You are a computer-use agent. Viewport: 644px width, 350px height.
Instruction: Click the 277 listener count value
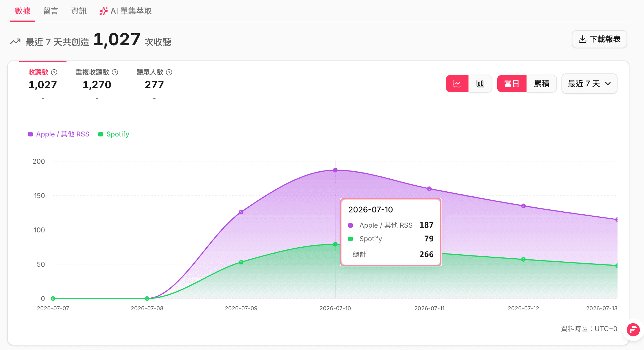pyautogui.click(x=154, y=85)
